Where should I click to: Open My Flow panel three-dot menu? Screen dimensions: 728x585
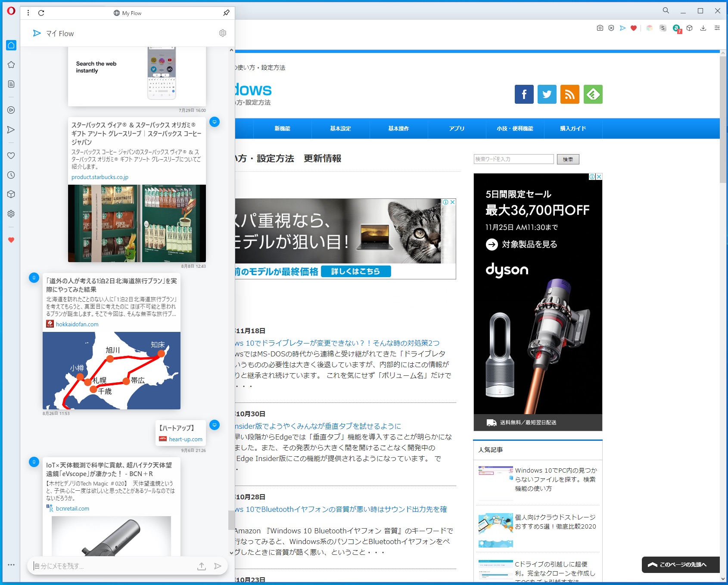28,13
